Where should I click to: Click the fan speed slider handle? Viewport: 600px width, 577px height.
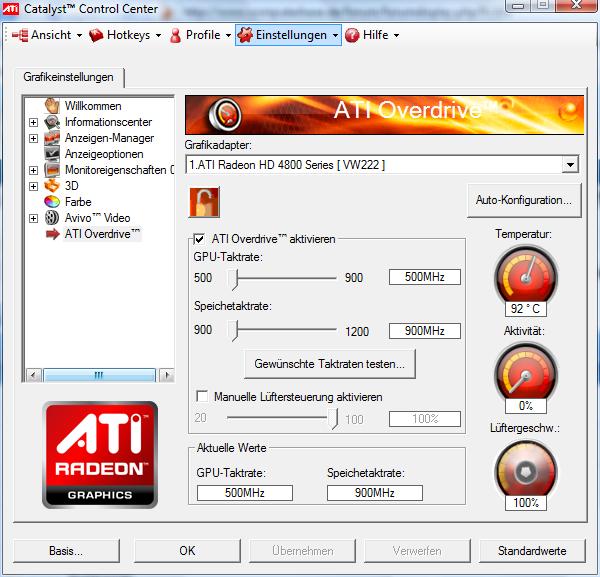(334, 418)
